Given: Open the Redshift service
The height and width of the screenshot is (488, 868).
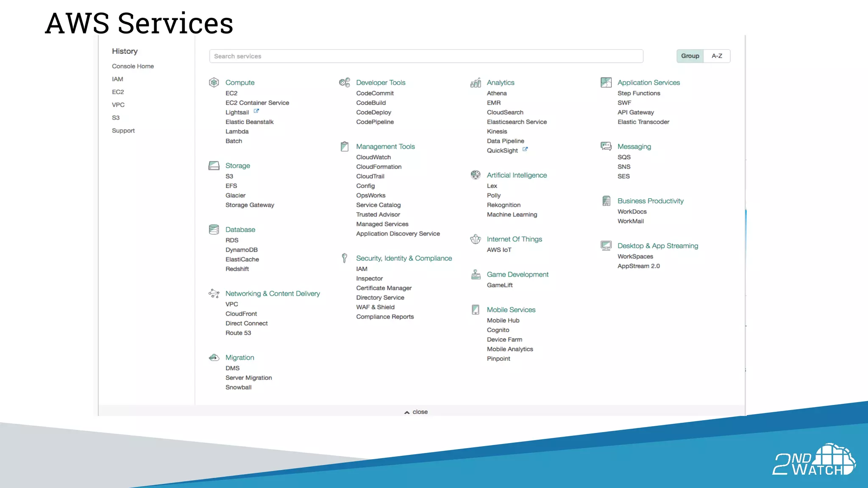Looking at the screenshot, I should click(237, 269).
